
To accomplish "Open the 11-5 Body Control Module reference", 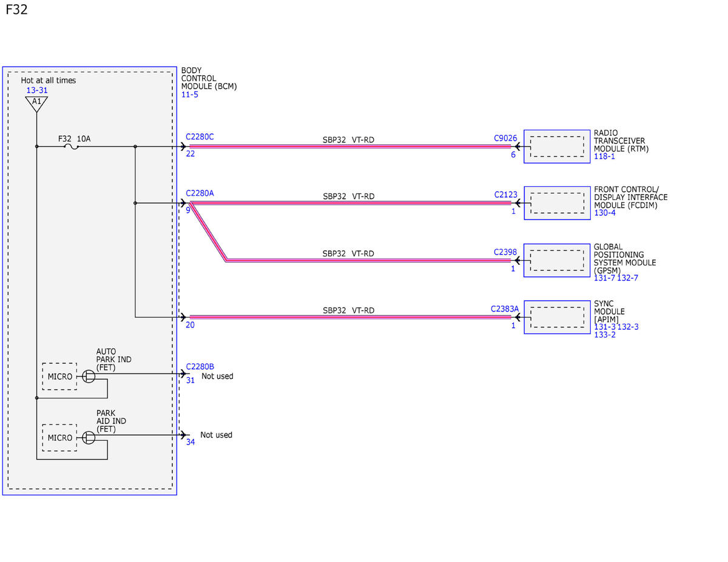I will tap(189, 95).
